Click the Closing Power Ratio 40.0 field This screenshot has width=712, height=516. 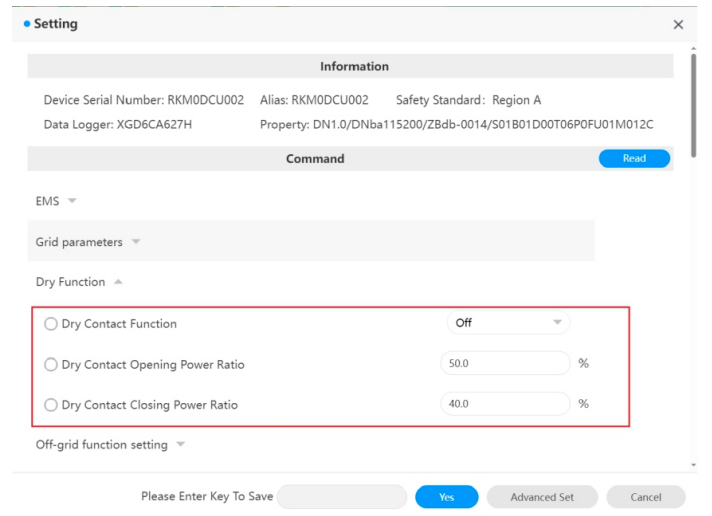pyautogui.click(x=505, y=405)
